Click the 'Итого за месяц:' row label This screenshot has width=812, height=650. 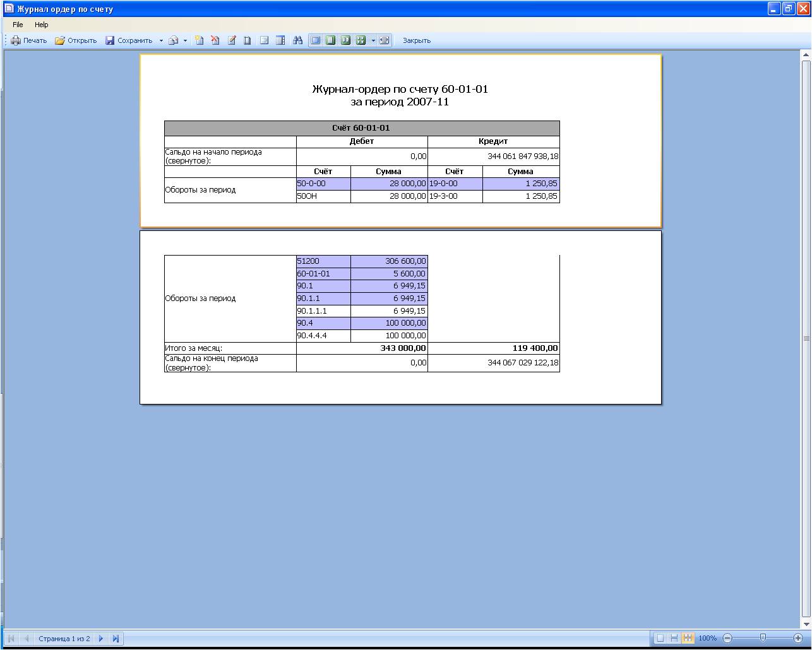(x=194, y=348)
